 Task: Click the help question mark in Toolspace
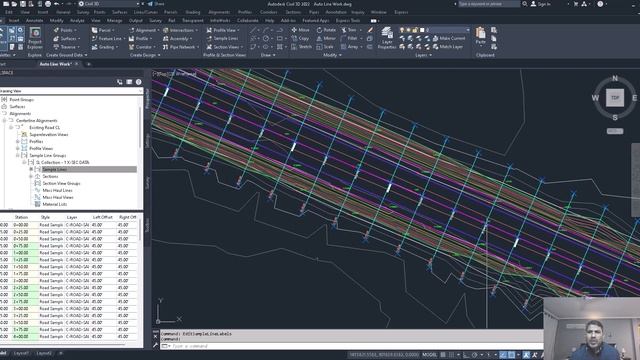click(x=138, y=82)
